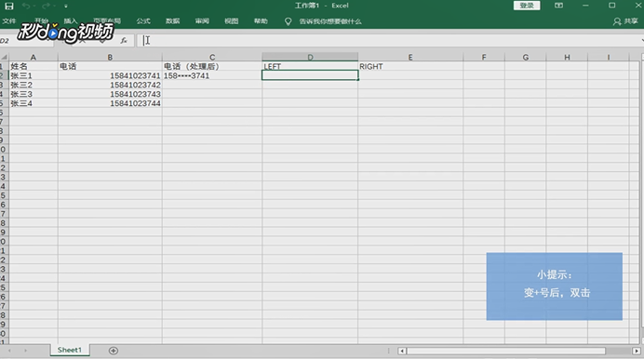This screenshot has height=359, width=644.
Task: Click the 电话（处理后） header cell
Action: click(212, 66)
